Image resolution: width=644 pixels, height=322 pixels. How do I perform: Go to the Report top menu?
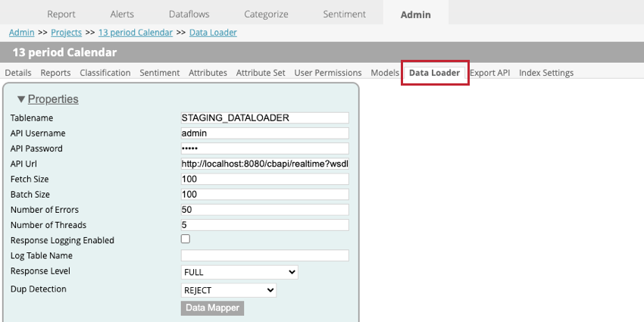pyautogui.click(x=61, y=14)
